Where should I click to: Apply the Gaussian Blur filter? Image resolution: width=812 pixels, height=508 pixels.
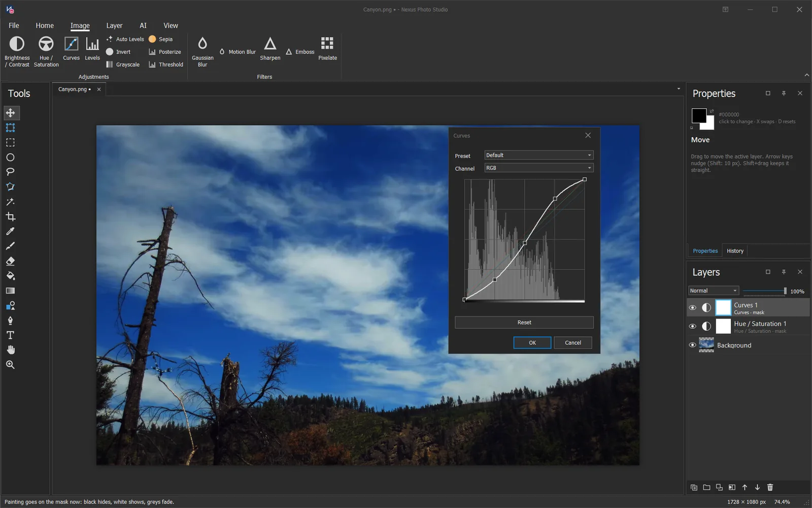point(202,51)
